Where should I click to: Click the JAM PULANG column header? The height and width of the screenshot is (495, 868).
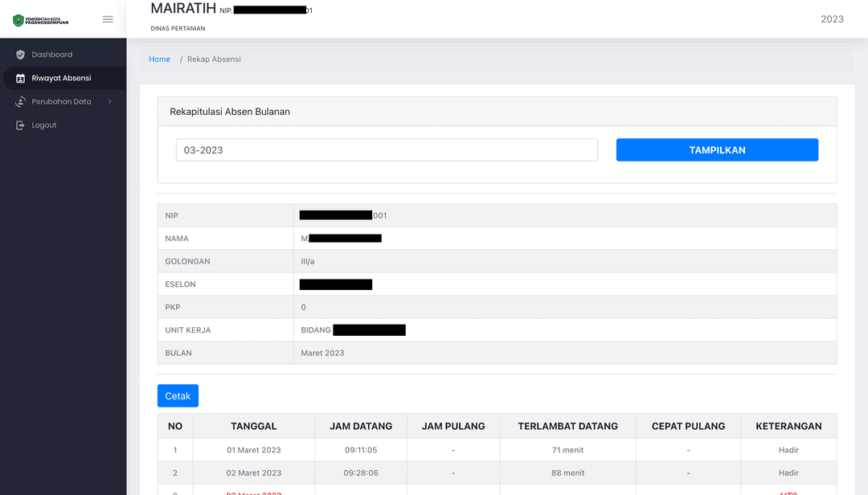click(x=453, y=427)
